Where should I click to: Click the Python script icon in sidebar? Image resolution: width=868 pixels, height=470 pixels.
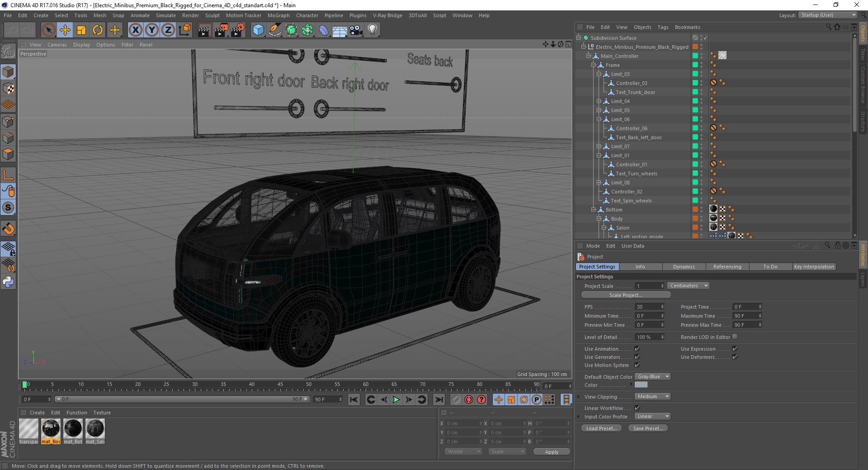[x=8, y=282]
